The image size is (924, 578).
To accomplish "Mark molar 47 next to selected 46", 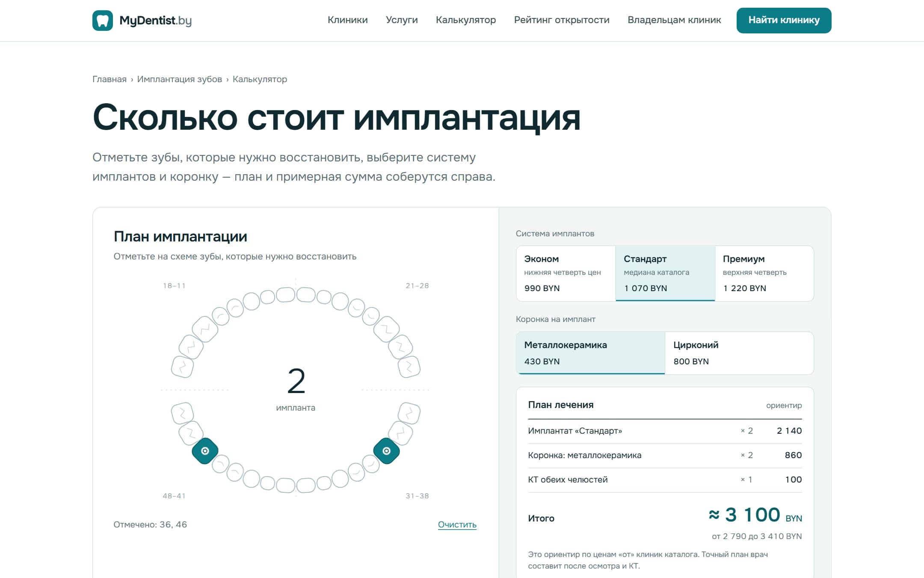I will click(191, 433).
